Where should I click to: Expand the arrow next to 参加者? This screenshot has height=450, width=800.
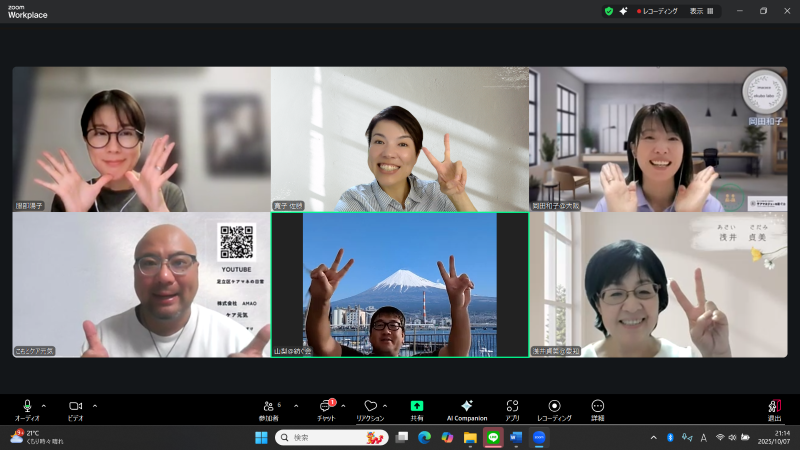[x=296, y=405]
